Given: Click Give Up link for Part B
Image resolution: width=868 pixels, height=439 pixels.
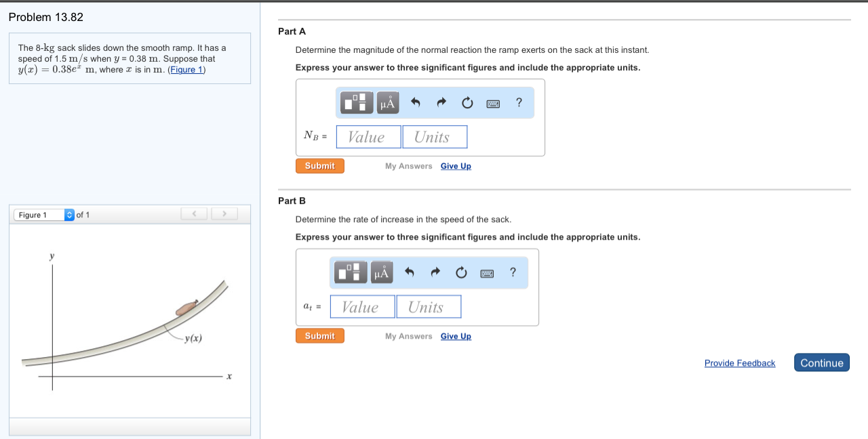Looking at the screenshot, I should (x=456, y=336).
